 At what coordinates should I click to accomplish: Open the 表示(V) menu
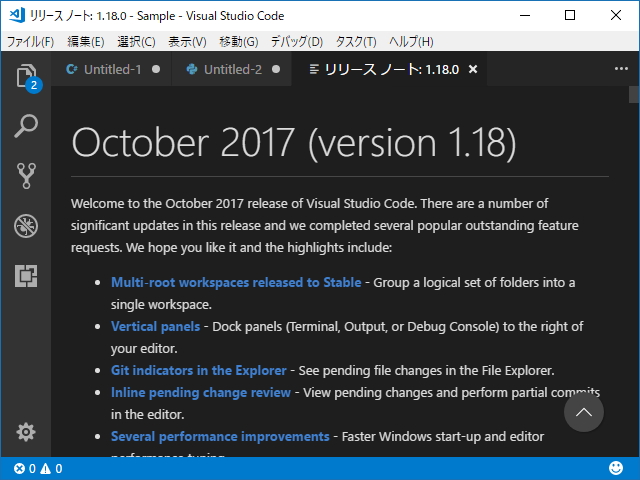(187, 42)
